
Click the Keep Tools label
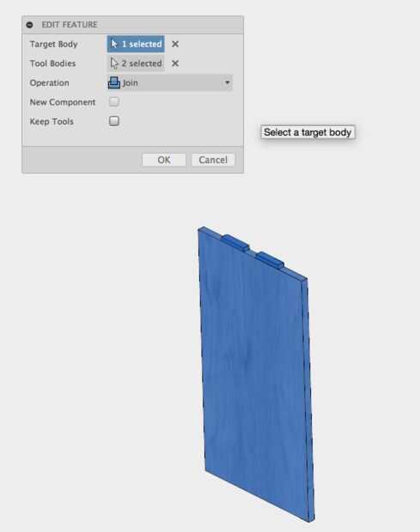[x=52, y=122]
